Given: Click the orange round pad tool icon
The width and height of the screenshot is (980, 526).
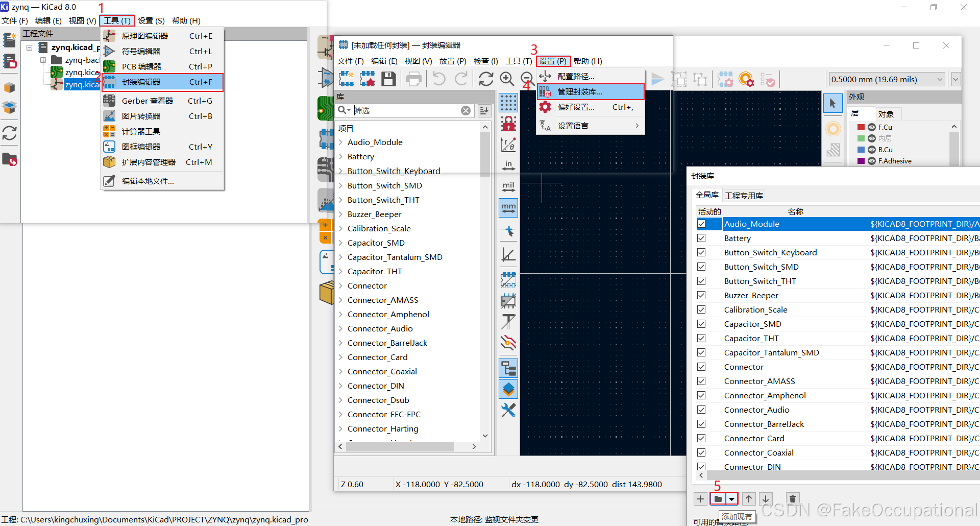Looking at the screenshot, I should coord(832,129).
